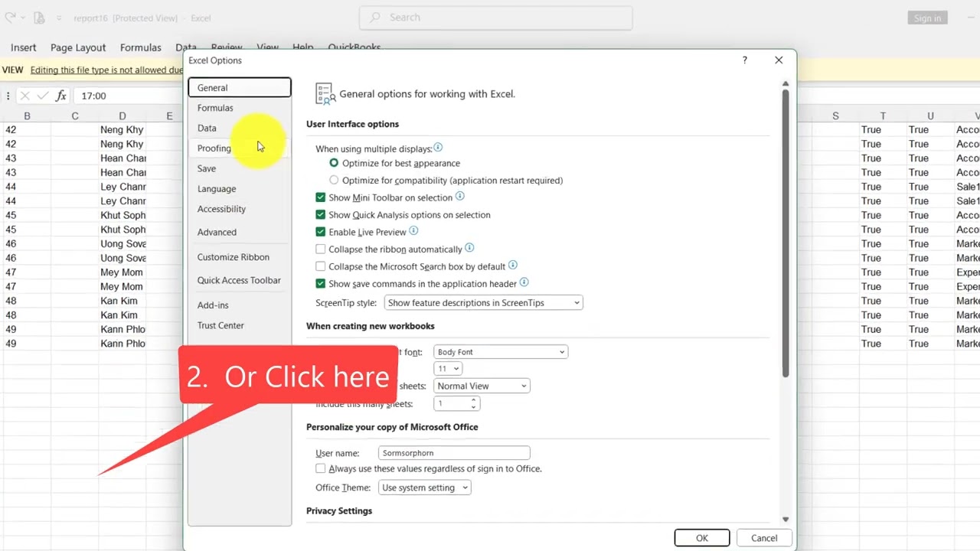Screen dimensions: 980x551
Task: Click info icon next to Mini Toolbar option
Action: 460,197
